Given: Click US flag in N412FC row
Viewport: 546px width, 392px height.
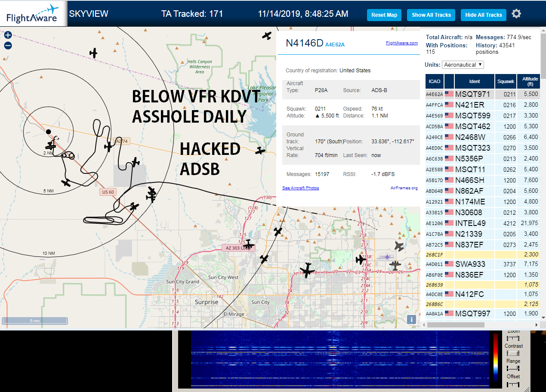Looking at the screenshot, I should pyautogui.click(x=449, y=294).
